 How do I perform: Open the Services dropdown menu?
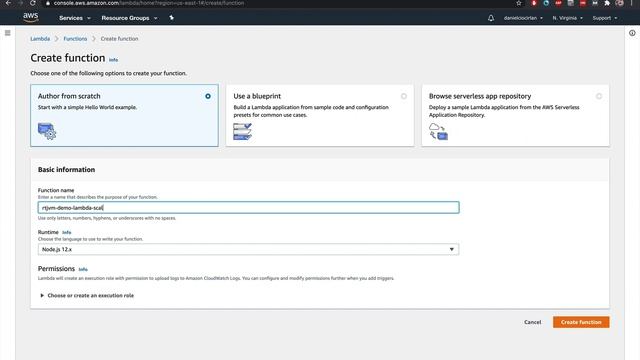(x=75, y=18)
